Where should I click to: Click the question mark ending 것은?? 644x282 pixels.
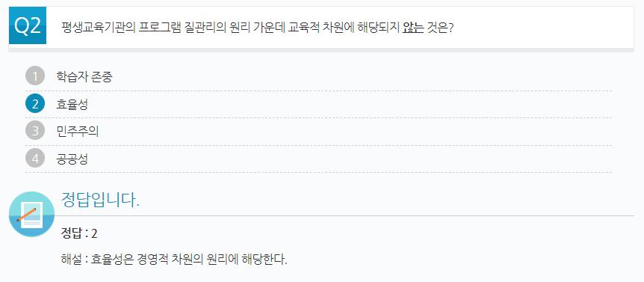pyautogui.click(x=451, y=28)
